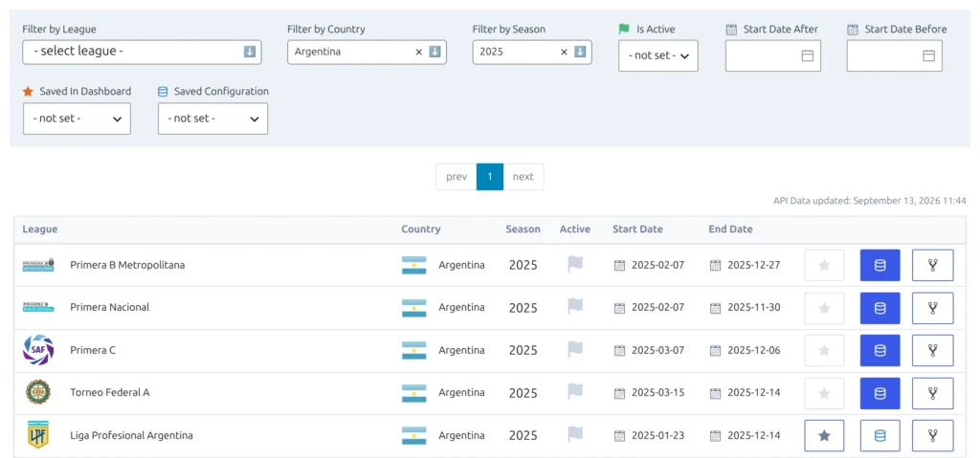
Task: Click Argentina flag in Primera Nacional row
Action: coord(413,308)
